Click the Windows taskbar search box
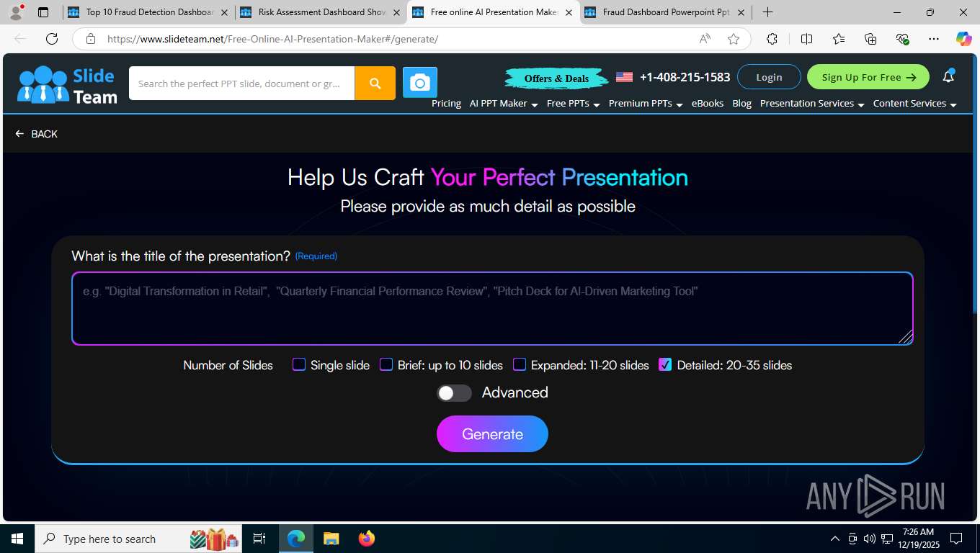This screenshot has height=553, width=980. coord(137,539)
